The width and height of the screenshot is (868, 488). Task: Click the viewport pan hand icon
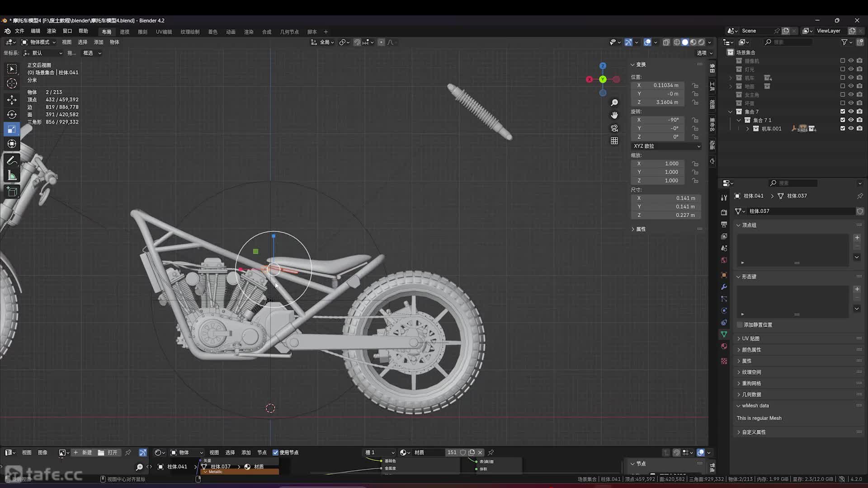[614, 115]
